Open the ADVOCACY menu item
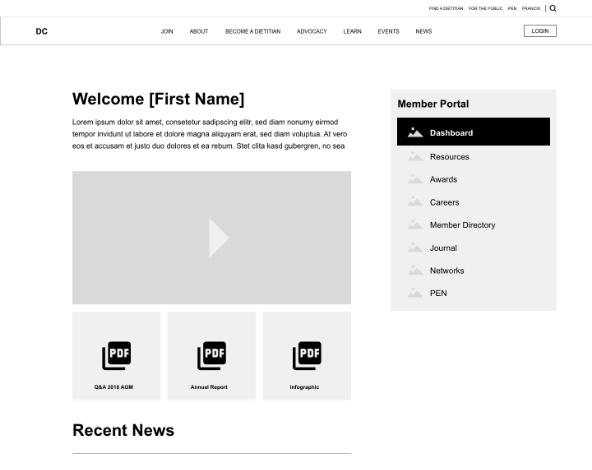Screen dimensions: 592x470 point(311,31)
